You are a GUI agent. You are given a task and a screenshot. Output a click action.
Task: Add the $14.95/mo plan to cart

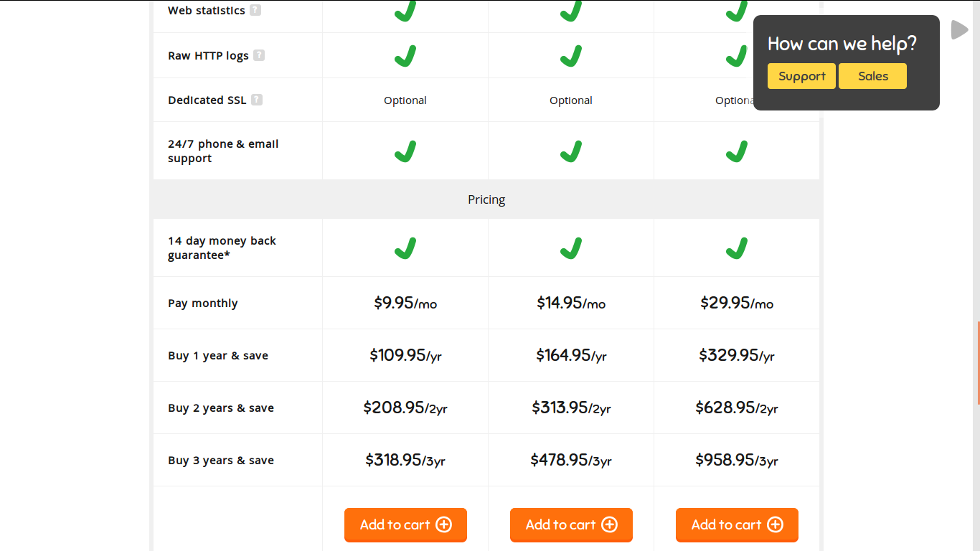coord(571,524)
